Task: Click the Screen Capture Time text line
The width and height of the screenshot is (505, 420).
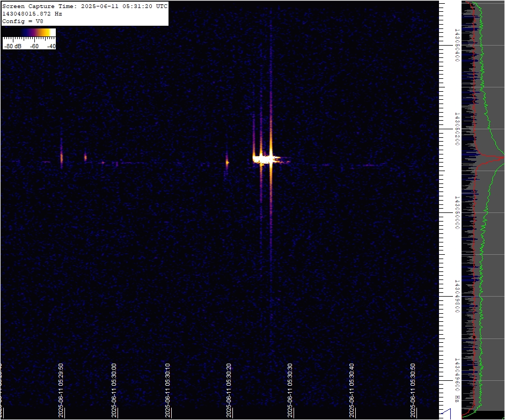Action: coord(85,6)
